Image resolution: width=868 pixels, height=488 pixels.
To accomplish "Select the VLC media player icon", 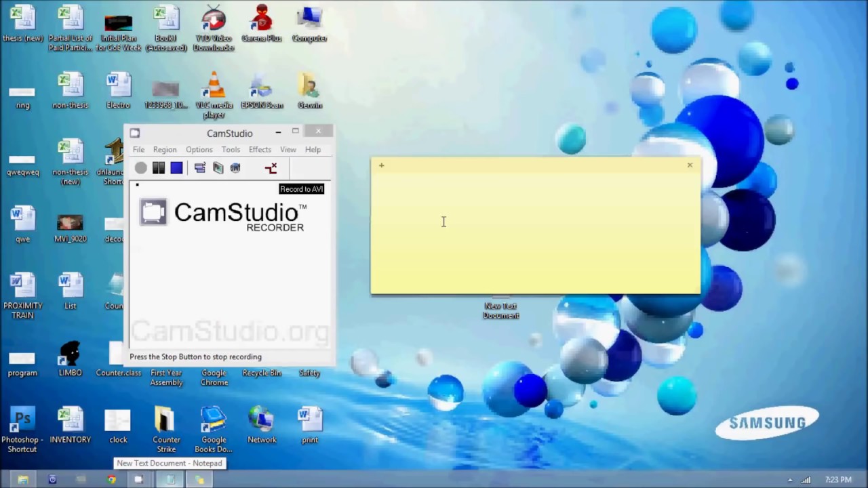I will [x=214, y=96].
